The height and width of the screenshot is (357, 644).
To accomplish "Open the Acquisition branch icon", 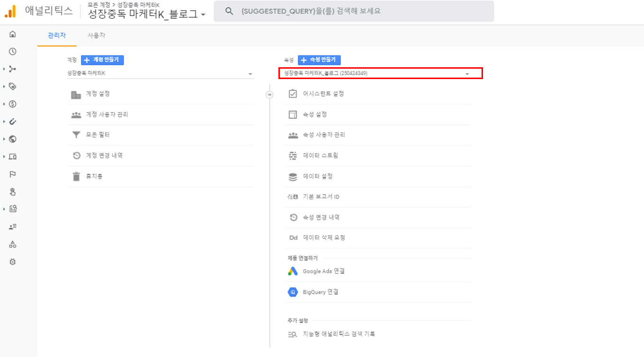I will point(13,69).
